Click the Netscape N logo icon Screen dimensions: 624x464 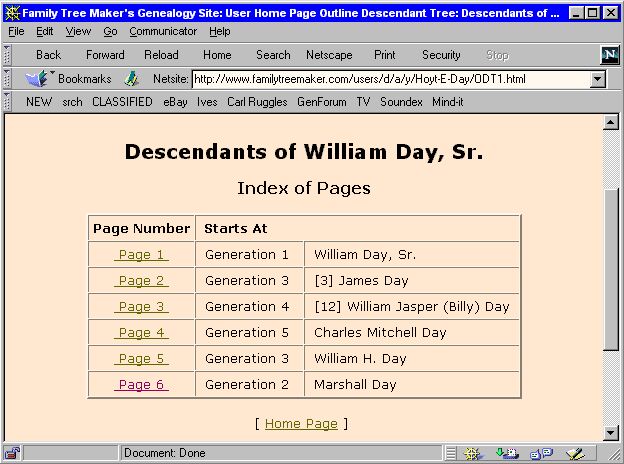pos(609,55)
